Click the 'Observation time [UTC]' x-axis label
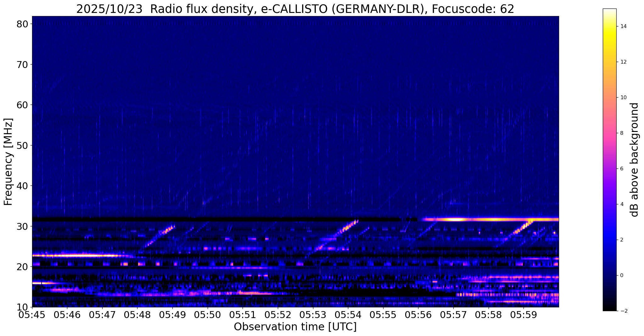Viewport: 644px width, 336px height. [x=295, y=327]
